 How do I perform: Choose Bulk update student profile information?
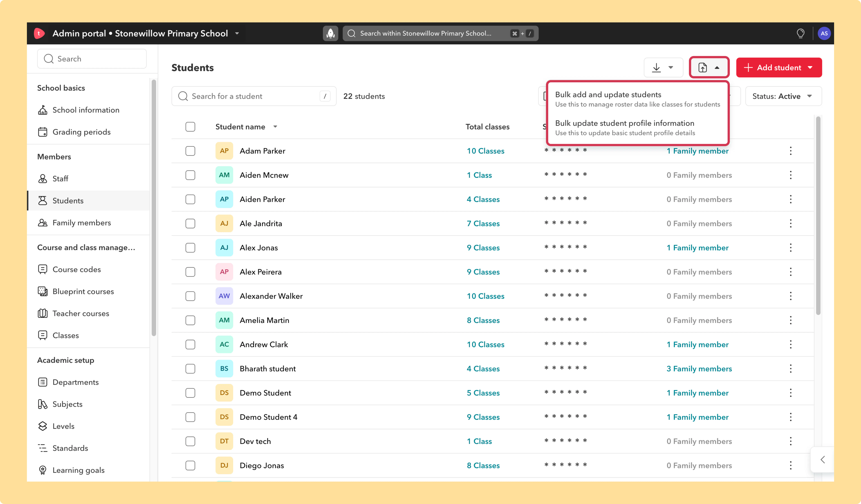point(637,128)
